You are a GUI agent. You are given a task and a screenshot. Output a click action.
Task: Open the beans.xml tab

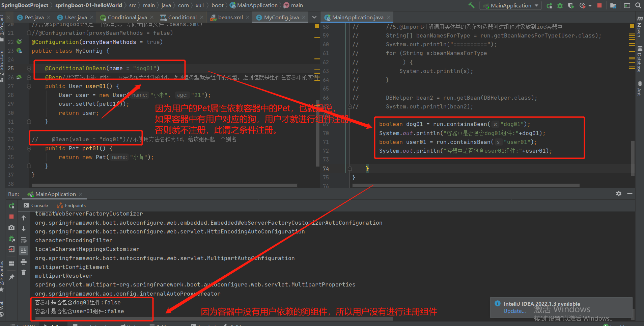[x=230, y=17]
